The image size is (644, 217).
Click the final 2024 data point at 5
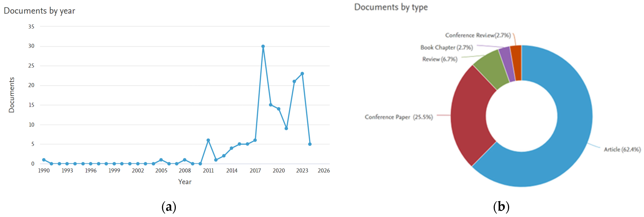tap(310, 144)
